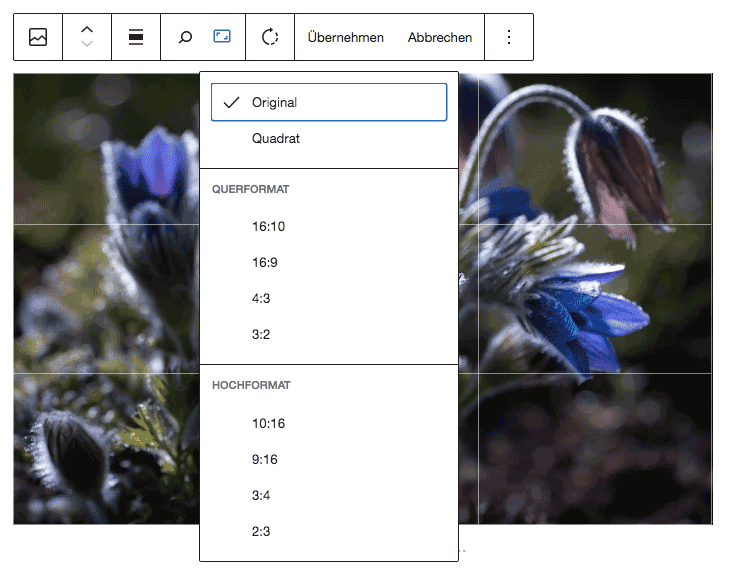Apply the crop with Übernehmen
Viewport: 729px width, 581px height.
coord(345,37)
